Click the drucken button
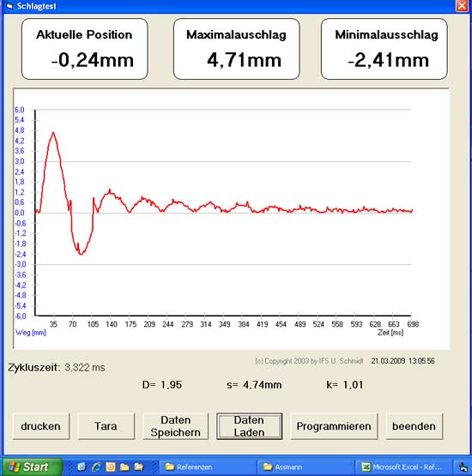This screenshot has width=472, height=476. tap(41, 426)
